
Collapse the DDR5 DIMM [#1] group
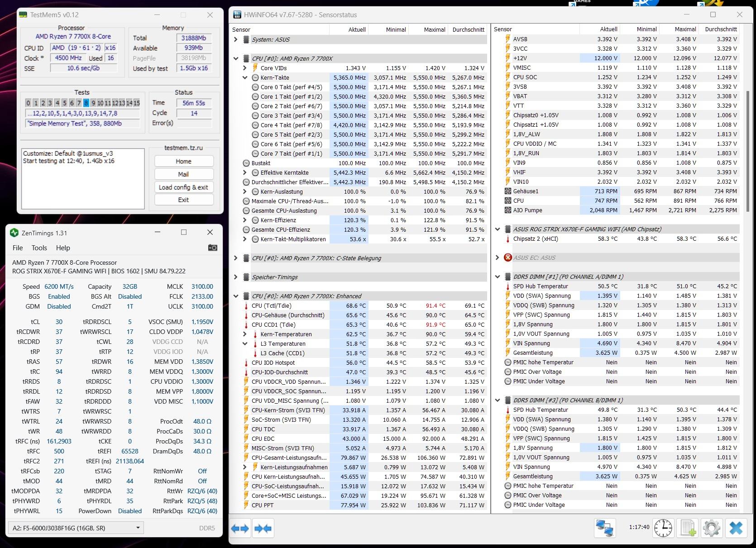click(x=498, y=276)
